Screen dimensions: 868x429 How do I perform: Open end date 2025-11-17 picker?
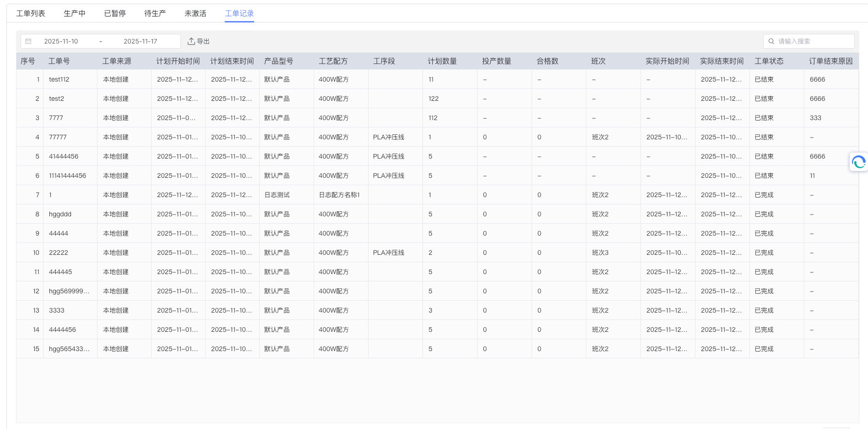(140, 41)
